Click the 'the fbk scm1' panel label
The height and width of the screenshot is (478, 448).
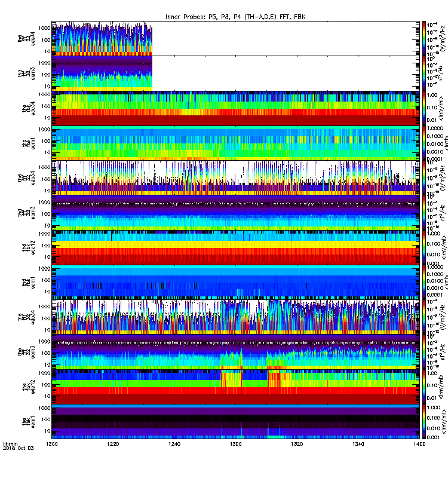pos(28,422)
